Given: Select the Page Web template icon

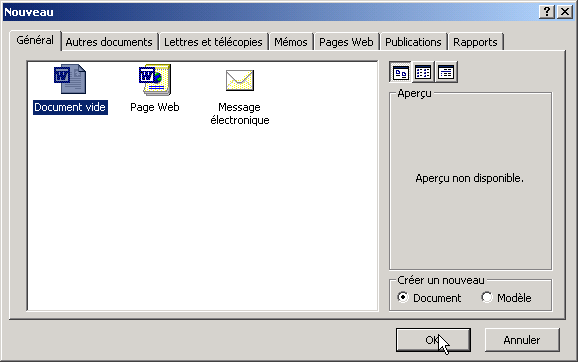Looking at the screenshot, I should [155, 79].
